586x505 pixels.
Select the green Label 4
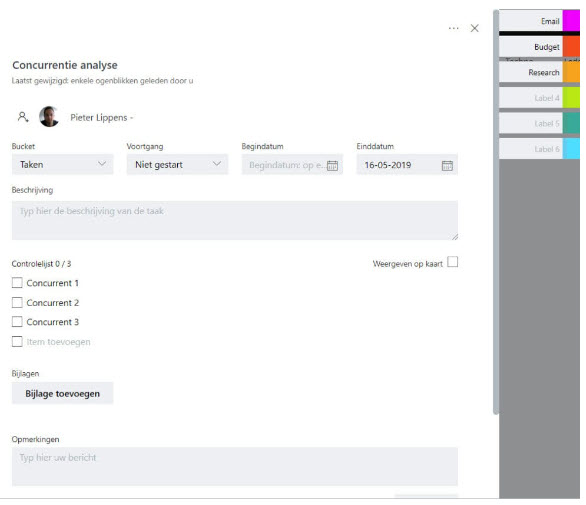pyautogui.click(x=539, y=98)
